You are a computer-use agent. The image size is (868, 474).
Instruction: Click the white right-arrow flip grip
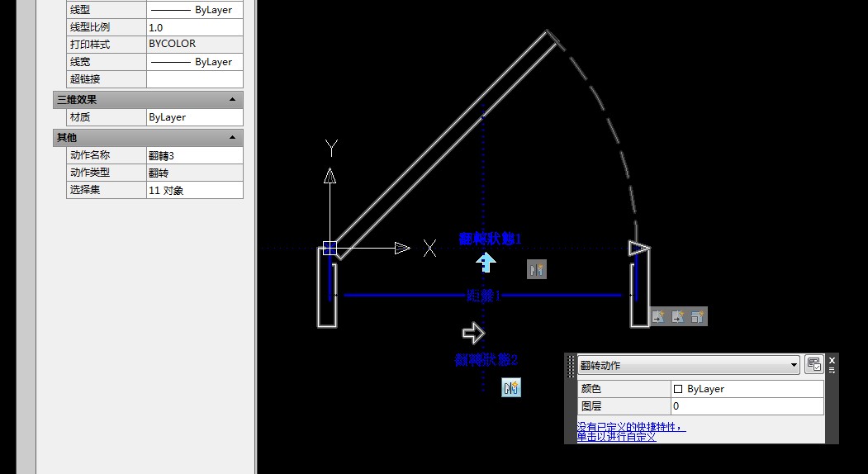pyautogui.click(x=473, y=333)
